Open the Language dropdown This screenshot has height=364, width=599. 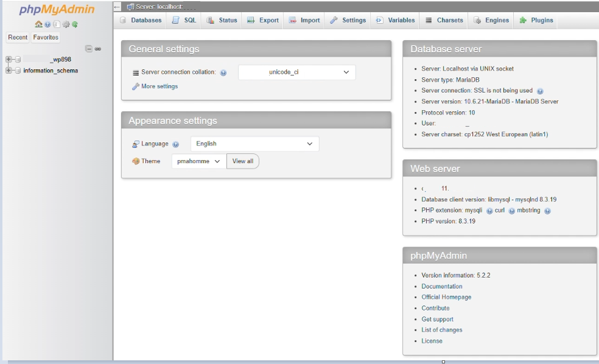[x=254, y=144]
